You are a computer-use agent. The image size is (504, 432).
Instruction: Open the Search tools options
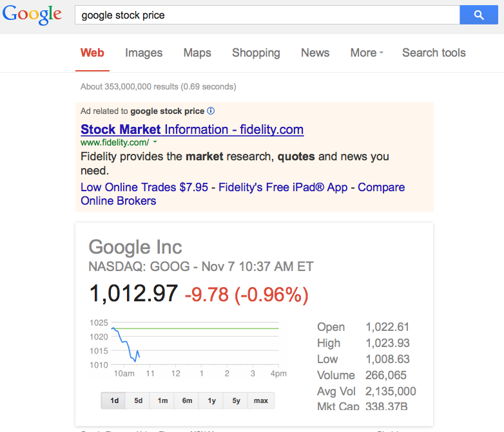434,53
